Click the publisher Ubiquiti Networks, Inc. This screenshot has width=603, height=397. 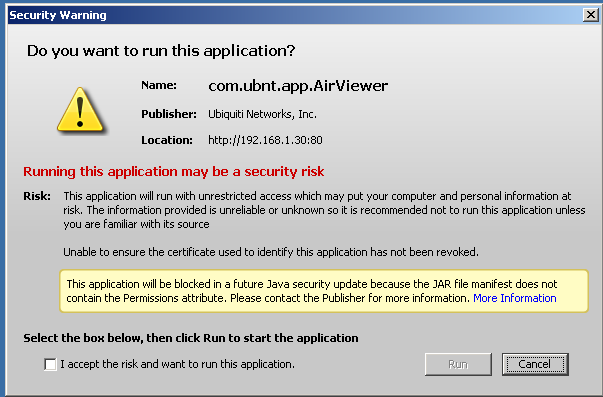tap(262, 114)
